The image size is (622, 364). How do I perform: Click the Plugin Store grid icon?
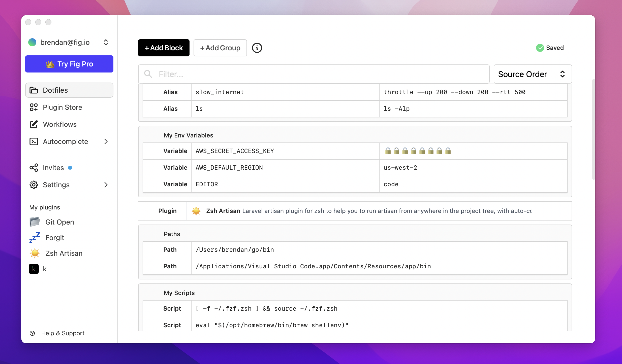coord(34,107)
